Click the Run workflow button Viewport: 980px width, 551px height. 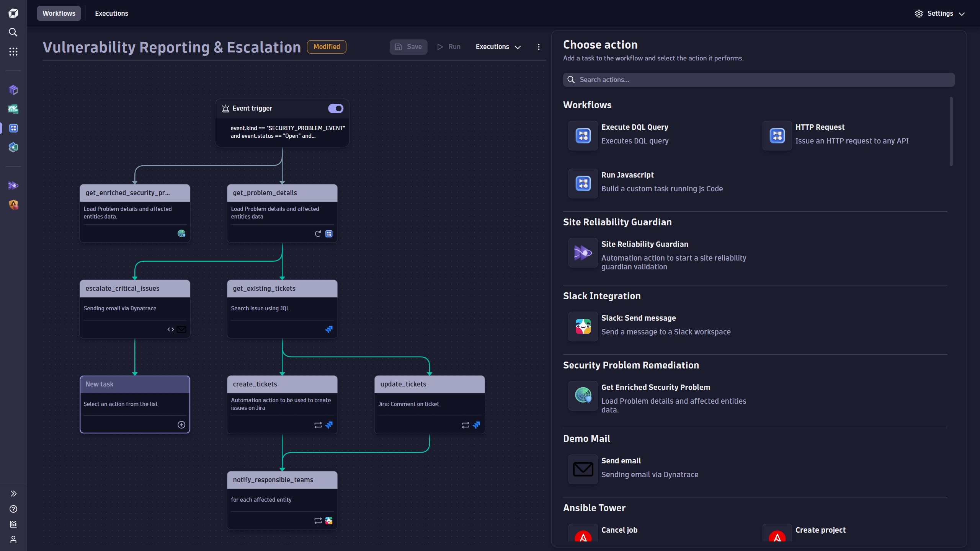(x=449, y=47)
